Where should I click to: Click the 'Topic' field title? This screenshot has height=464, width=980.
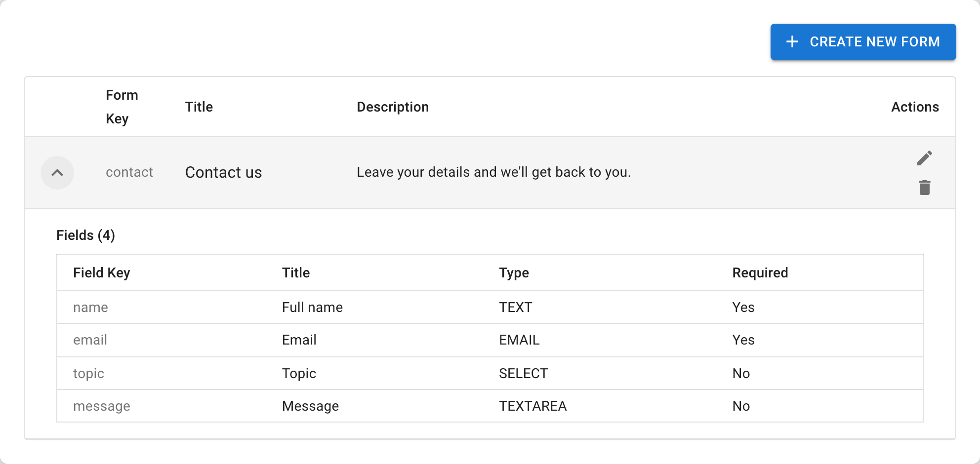299,373
